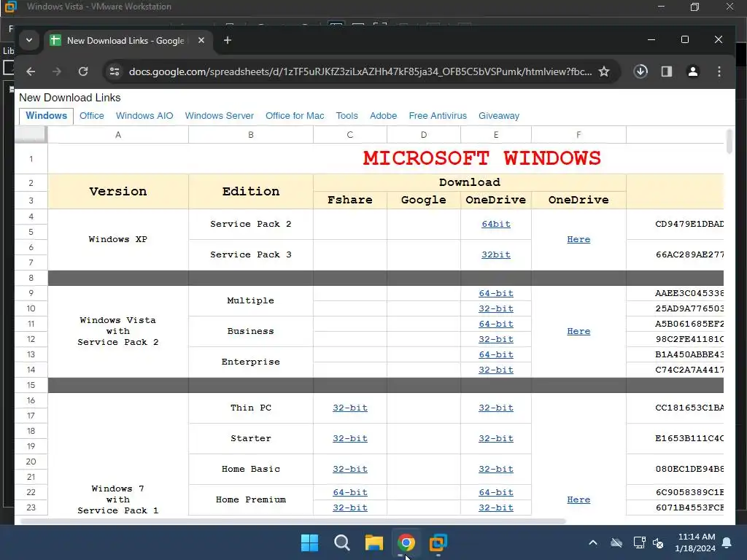Close the New Download Links tab

(201, 41)
